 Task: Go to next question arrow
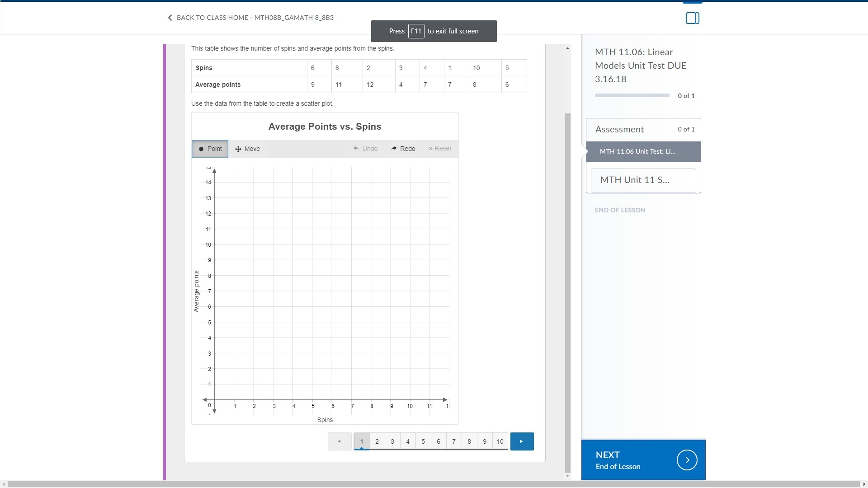point(522,441)
